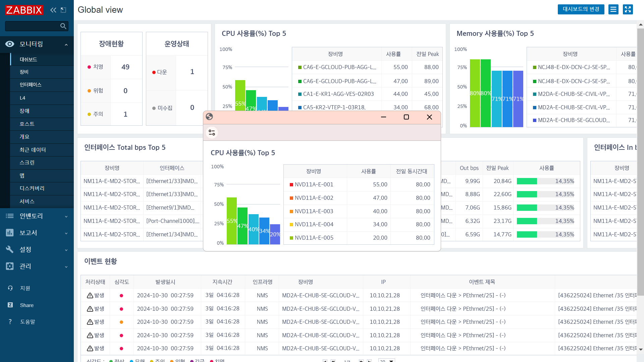Click the Share link text

(27, 305)
